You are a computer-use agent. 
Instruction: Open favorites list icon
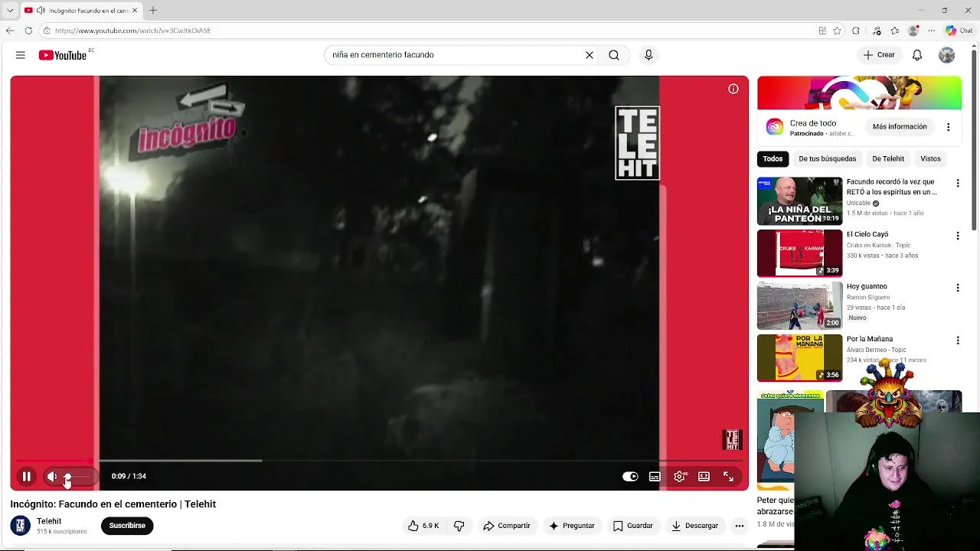pos(895,31)
